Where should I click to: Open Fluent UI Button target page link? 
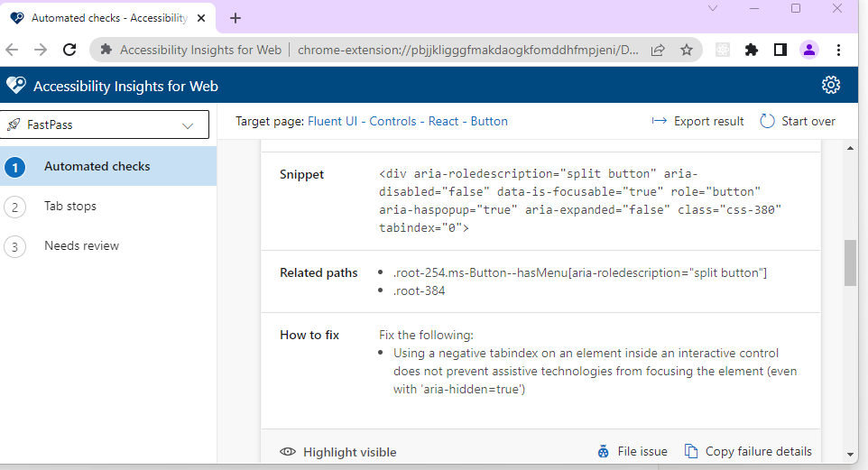(x=408, y=121)
